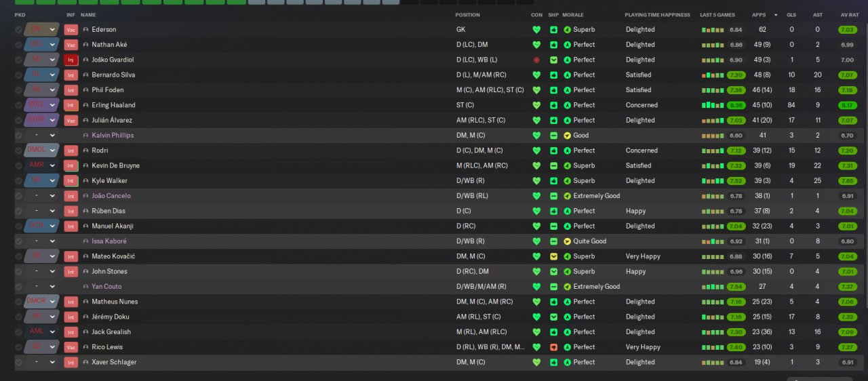Tick the selection circle for João Cancelo
Image resolution: width=868 pixels, height=381 pixels.
pos(18,196)
